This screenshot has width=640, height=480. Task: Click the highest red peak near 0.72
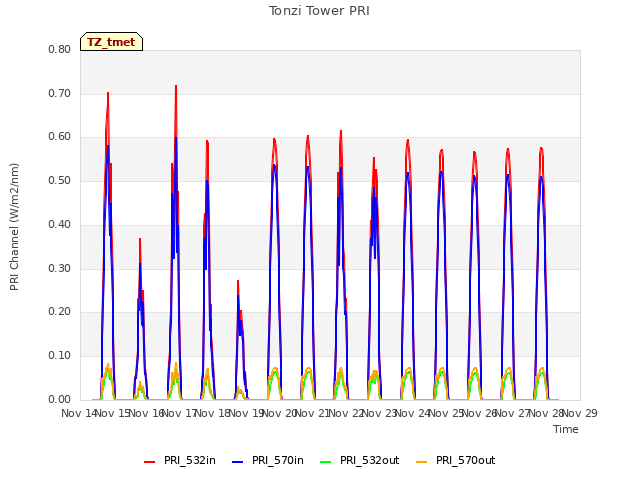176,87
